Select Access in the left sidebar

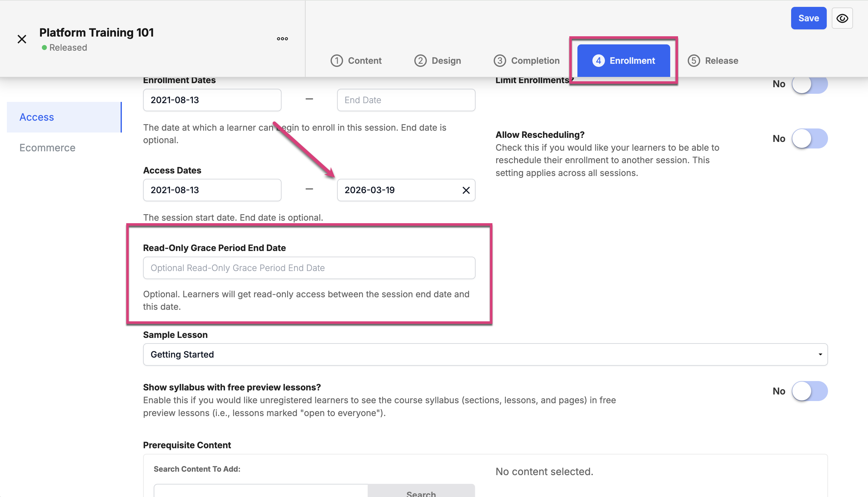tap(64, 117)
